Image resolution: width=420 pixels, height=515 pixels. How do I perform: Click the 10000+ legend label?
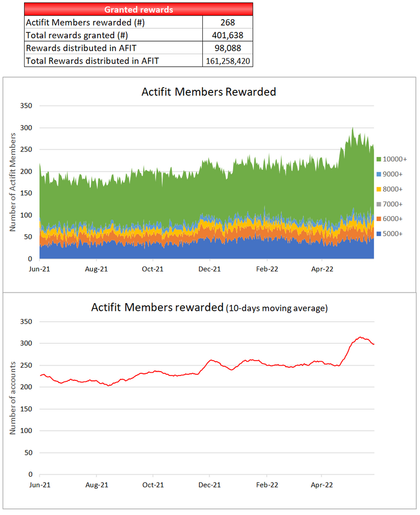pos(395,159)
